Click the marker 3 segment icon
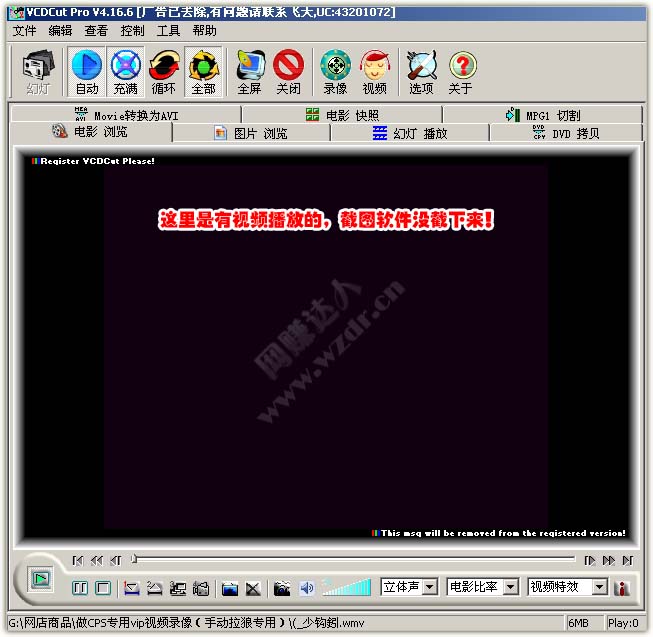This screenshot has height=637, width=653. click(x=178, y=588)
